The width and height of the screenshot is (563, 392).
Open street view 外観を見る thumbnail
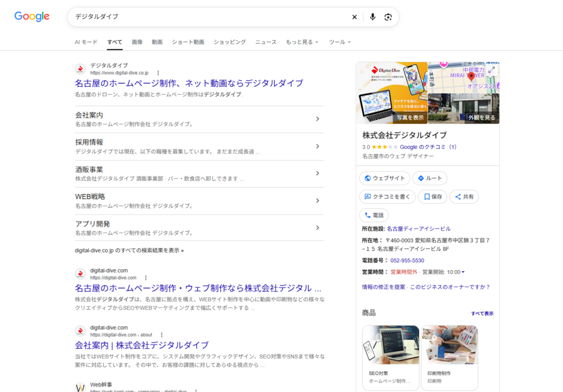pos(463,109)
